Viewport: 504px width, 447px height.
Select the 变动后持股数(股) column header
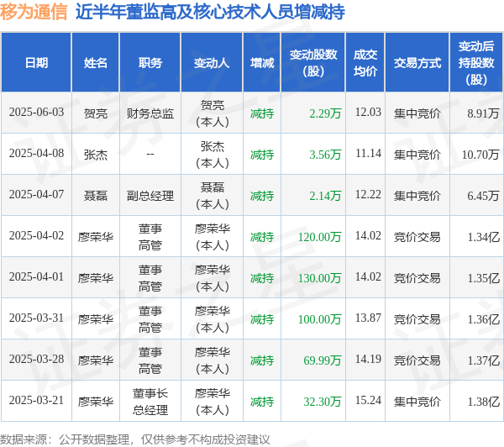click(476, 63)
